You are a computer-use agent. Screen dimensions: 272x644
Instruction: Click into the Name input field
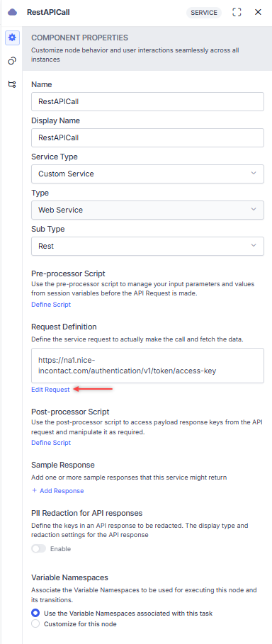147,101
